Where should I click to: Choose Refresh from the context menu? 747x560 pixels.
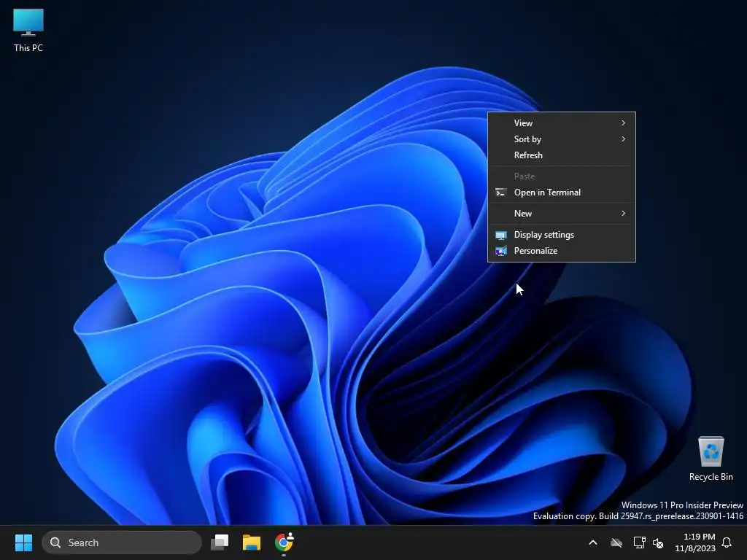pos(562,155)
